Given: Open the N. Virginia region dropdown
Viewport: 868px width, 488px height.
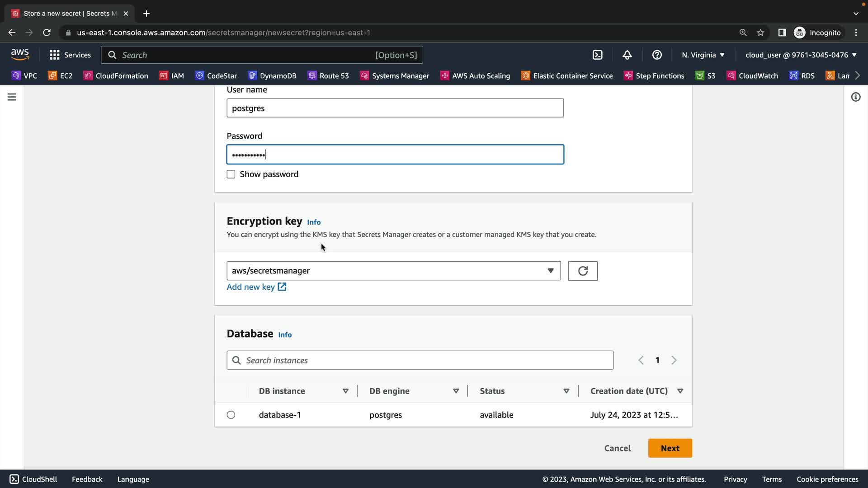Looking at the screenshot, I should click(x=703, y=55).
